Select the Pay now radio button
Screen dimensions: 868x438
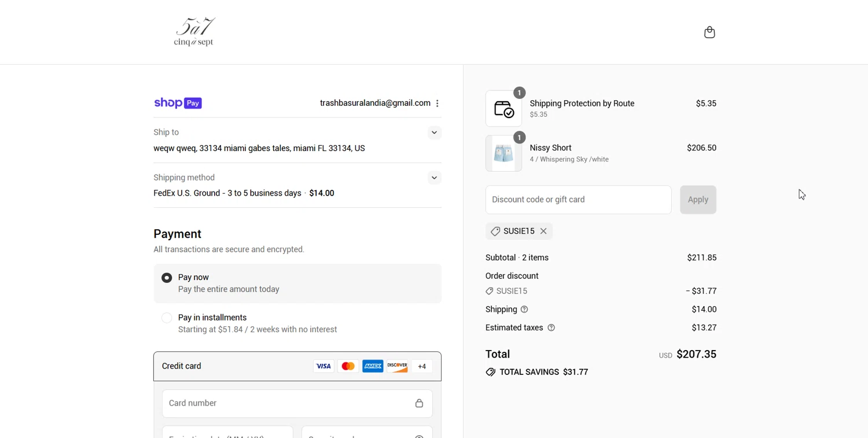(x=167, y=278)
